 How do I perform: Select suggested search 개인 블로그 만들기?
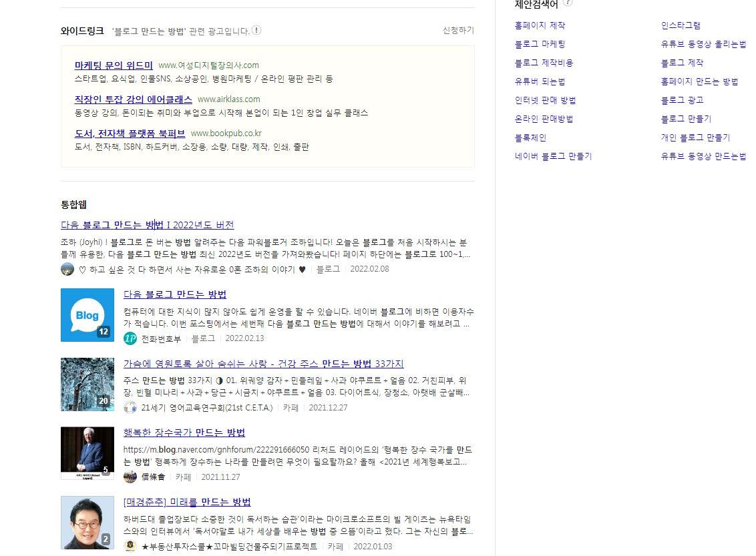click(x=696, y=137)
